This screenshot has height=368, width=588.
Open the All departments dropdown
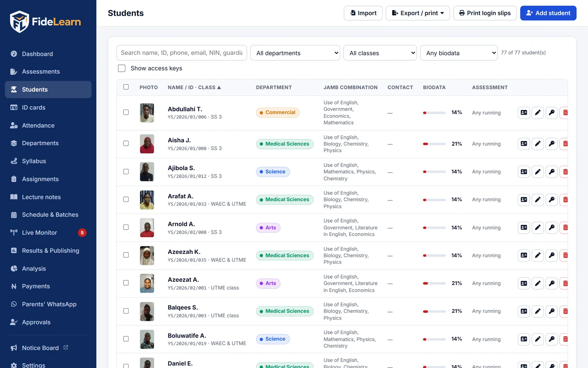pyautogui.click(x=295, y=53)
